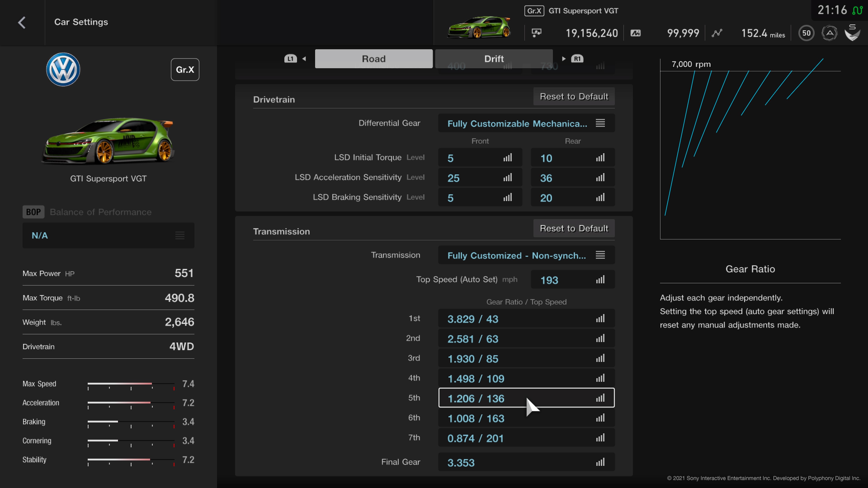Select the 4th gear ratio 1.498 / 109
This screenshot has height=488, width=868.
[526, 378]
